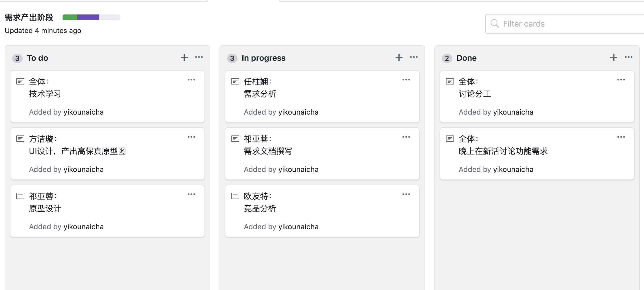Select the 原型设计 card text
Screen dimensions: 644x290
pos(45,208)
